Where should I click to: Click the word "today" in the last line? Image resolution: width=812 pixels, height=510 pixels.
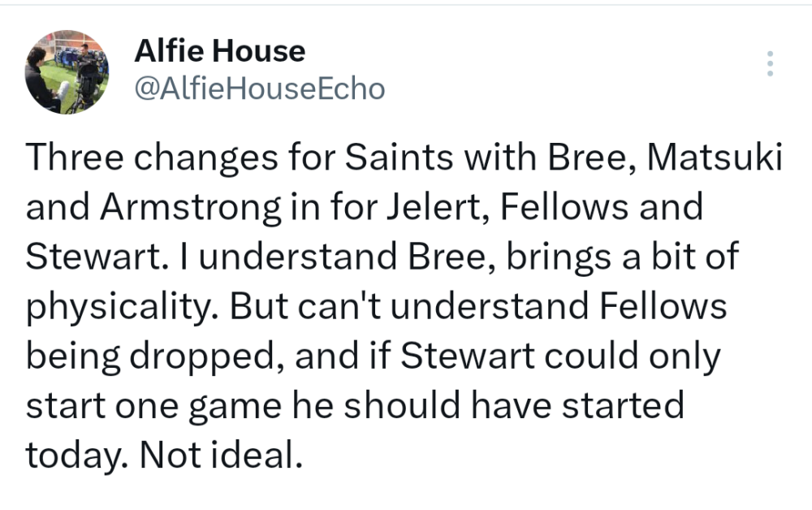pos(74,455)
